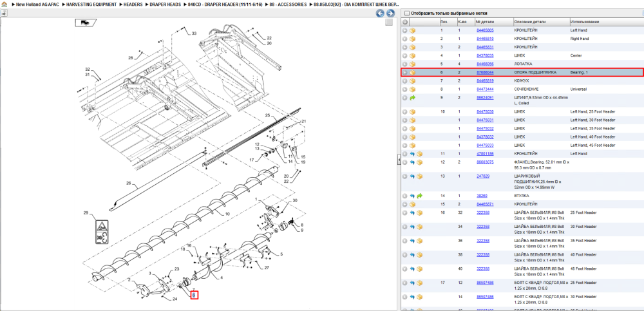
Task: Select callout number 10 on the auger
Action: coord(227,214)
